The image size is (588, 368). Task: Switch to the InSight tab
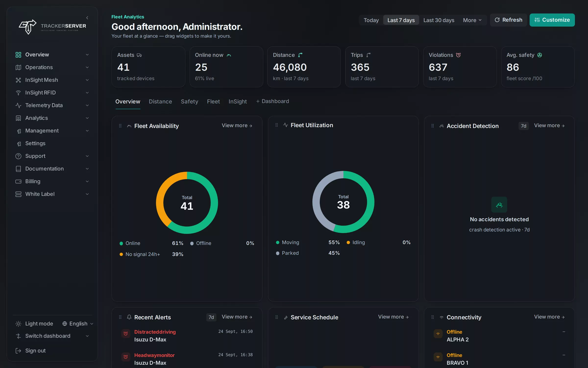coord(238,102)
